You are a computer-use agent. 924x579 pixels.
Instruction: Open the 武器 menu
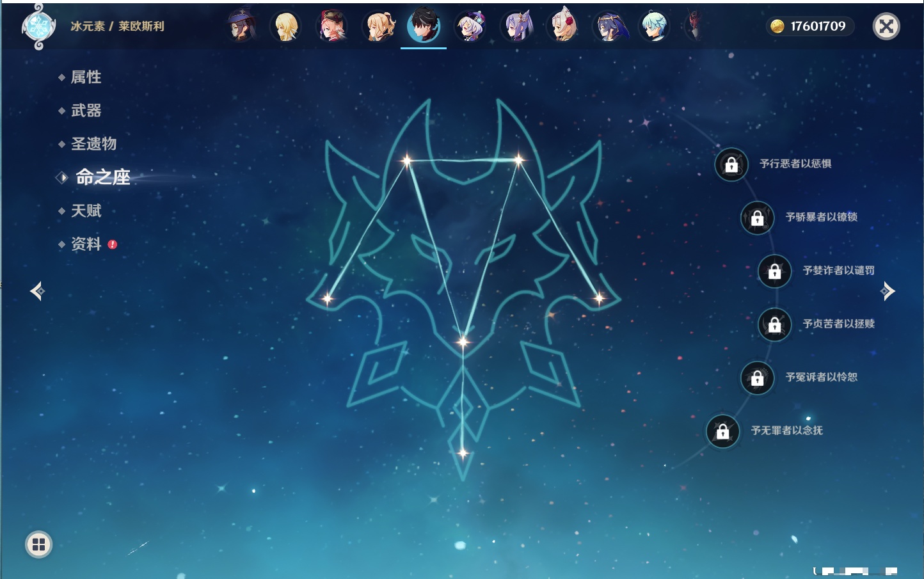[86, 111]
